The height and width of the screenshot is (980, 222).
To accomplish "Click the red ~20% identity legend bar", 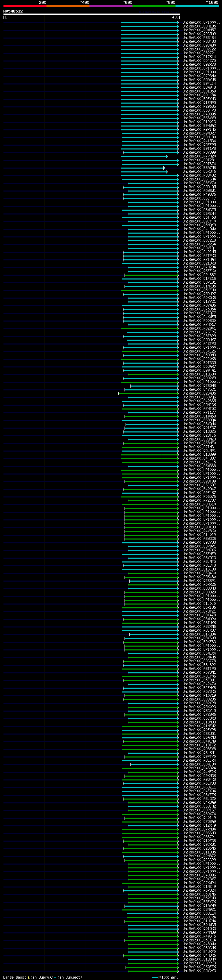I will [x=25, y=6].
